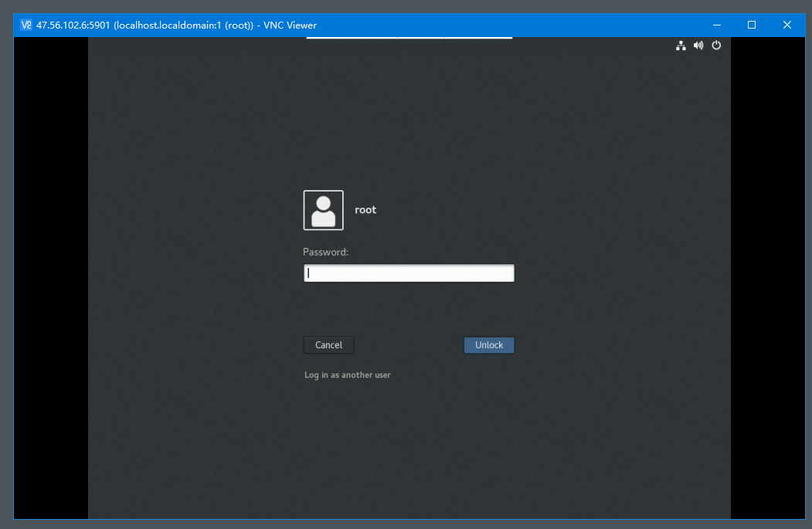Choose Log in as another user
This screenshot has width=812, height=529.
348,375
